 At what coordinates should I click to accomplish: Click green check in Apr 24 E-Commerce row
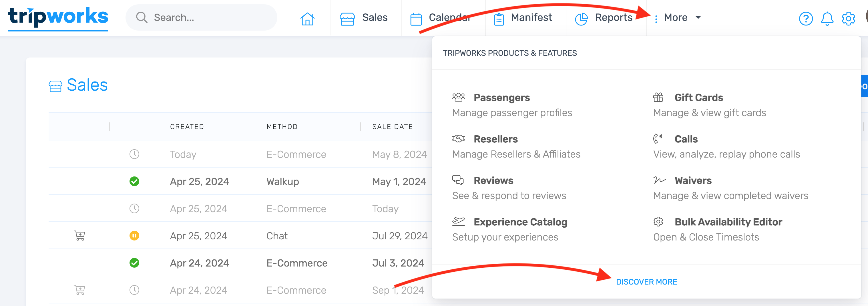134,263
